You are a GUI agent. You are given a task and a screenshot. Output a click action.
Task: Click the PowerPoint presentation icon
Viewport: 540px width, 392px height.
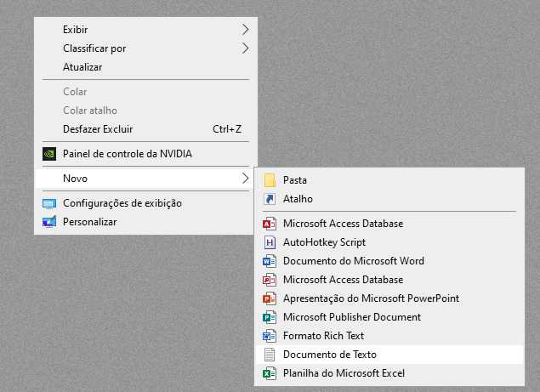(x=270, y=298)
